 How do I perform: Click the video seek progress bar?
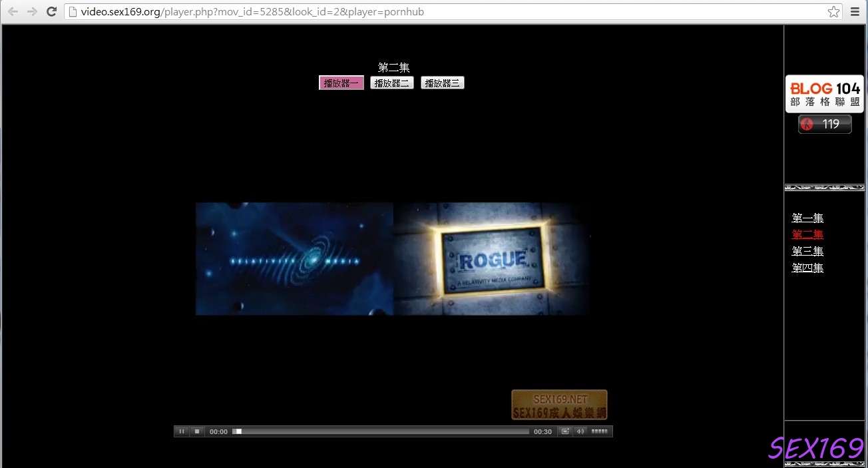pyautogui.click(x=381, y=431)
